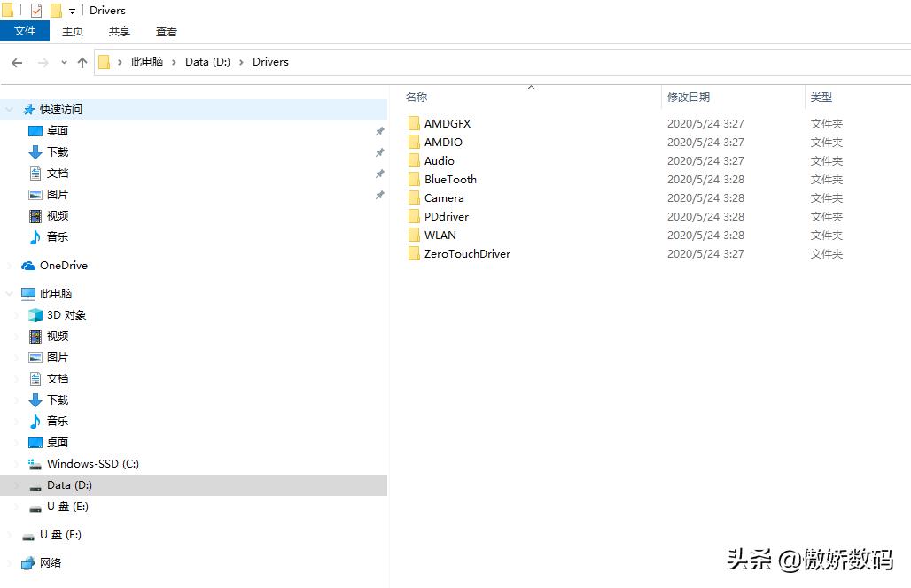
Task: Open the recent locations dropdown arrow
Action: (64, 62)
